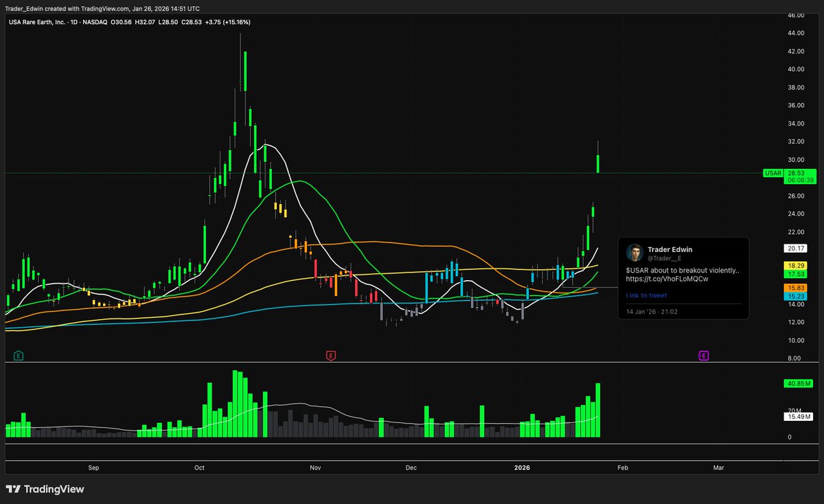The image size is (824, 504).
Task: Click the red earnings E marker near November
Action: click(x=331, y=356)
